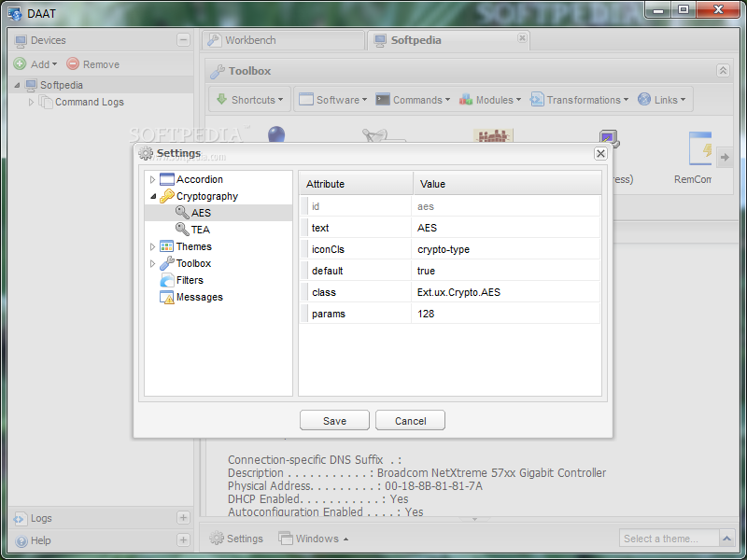The width and height of the screenshot is (747, 560).
Task: Open the theme selector dropdown arrow
Action: click(x=726, y=539)
